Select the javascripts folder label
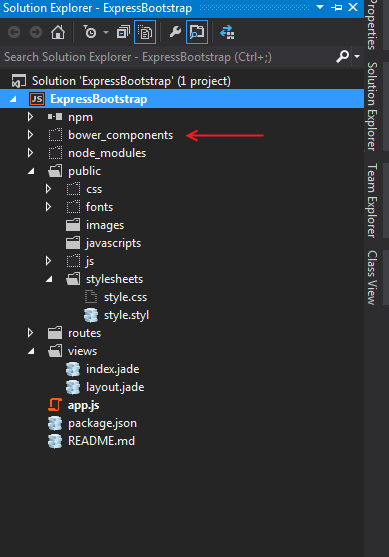Screen dimensions: 389x557 click(113, 244)
